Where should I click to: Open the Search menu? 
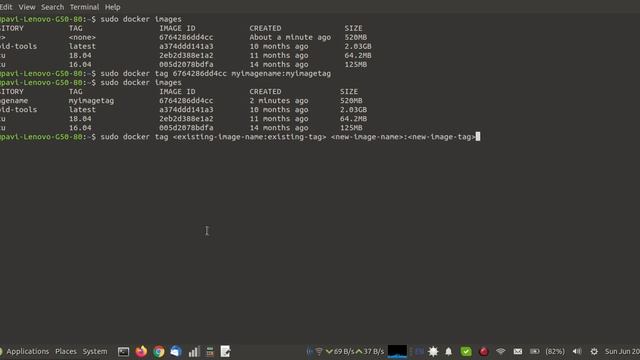click(52, 7)
